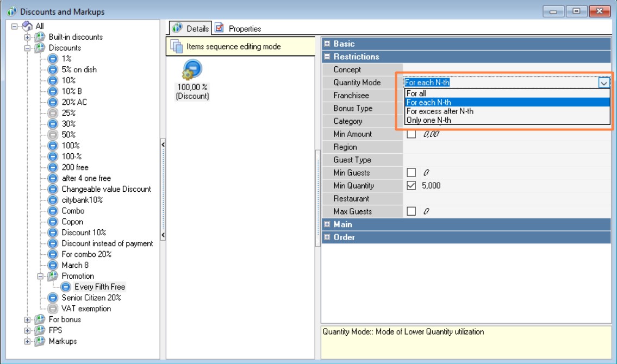Enable the Min Amount checkbox
617x364 pixels.
tap(412, 134)
